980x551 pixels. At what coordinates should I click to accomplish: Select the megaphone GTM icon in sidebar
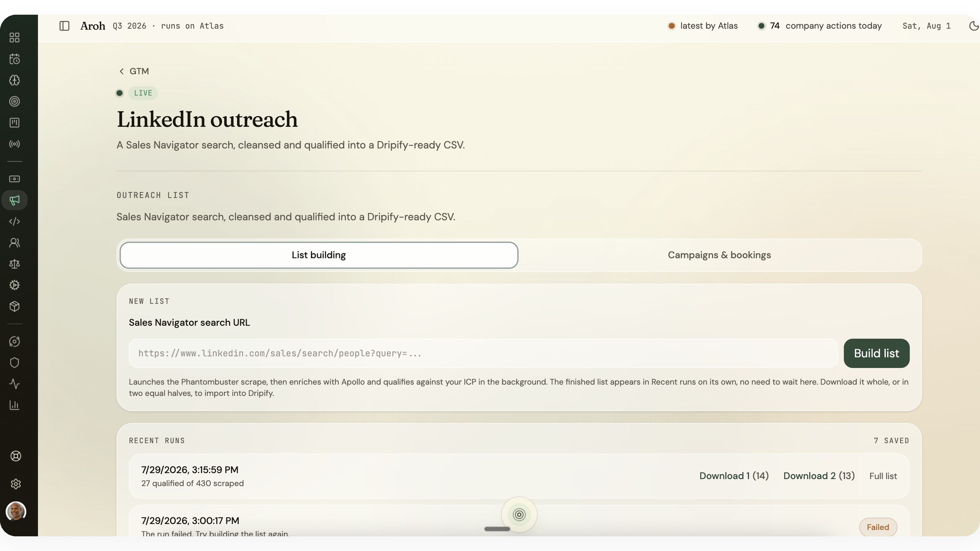point(14,200)
